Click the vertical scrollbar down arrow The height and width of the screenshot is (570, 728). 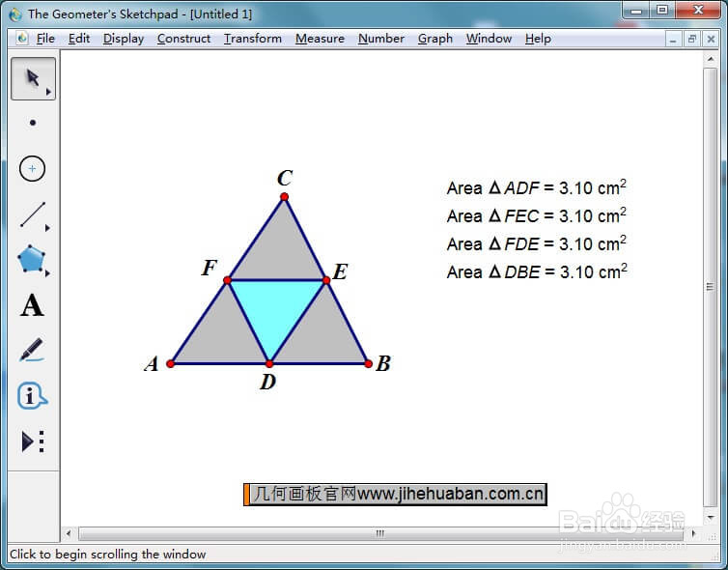(x=711, y=517)
